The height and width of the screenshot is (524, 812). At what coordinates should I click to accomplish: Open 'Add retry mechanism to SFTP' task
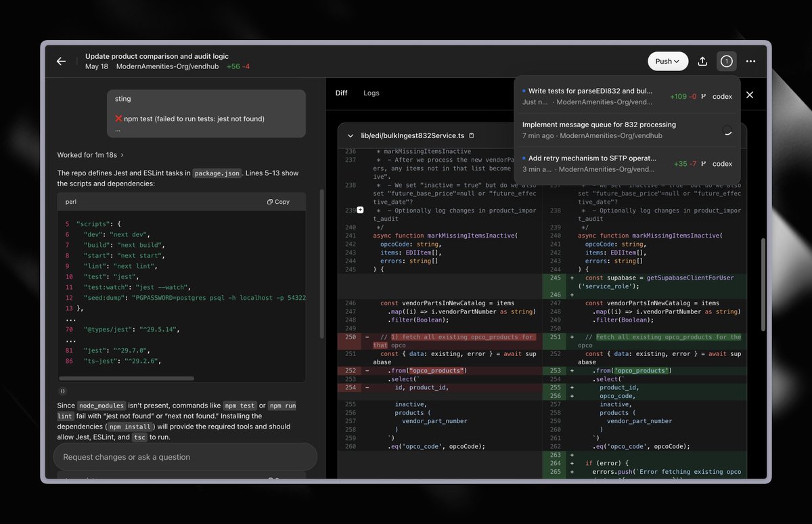627,164
